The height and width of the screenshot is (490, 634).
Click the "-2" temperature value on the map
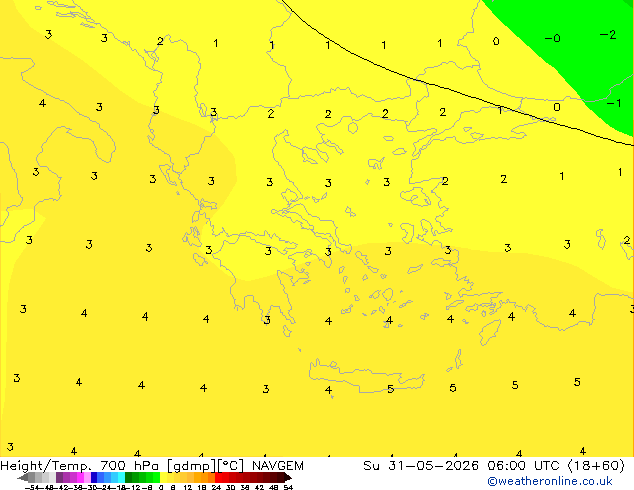608,35
